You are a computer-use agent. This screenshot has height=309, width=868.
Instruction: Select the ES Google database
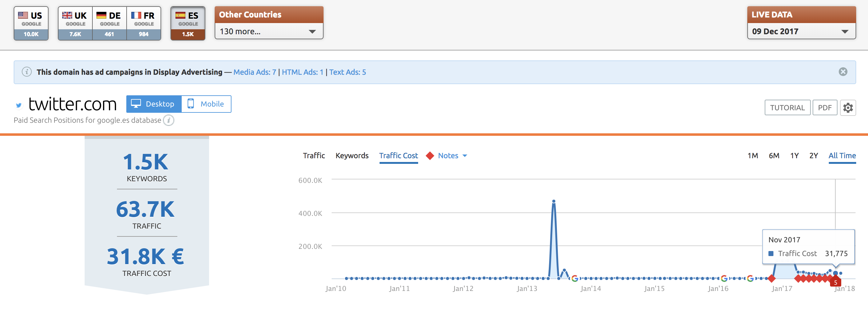pyautogui.click(x=188, y=23)
